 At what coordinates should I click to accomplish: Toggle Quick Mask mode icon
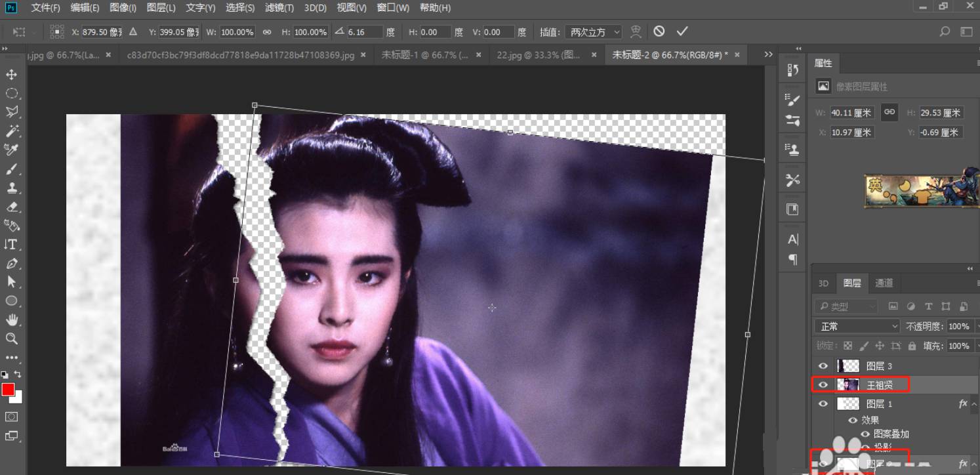coord(11,417)
